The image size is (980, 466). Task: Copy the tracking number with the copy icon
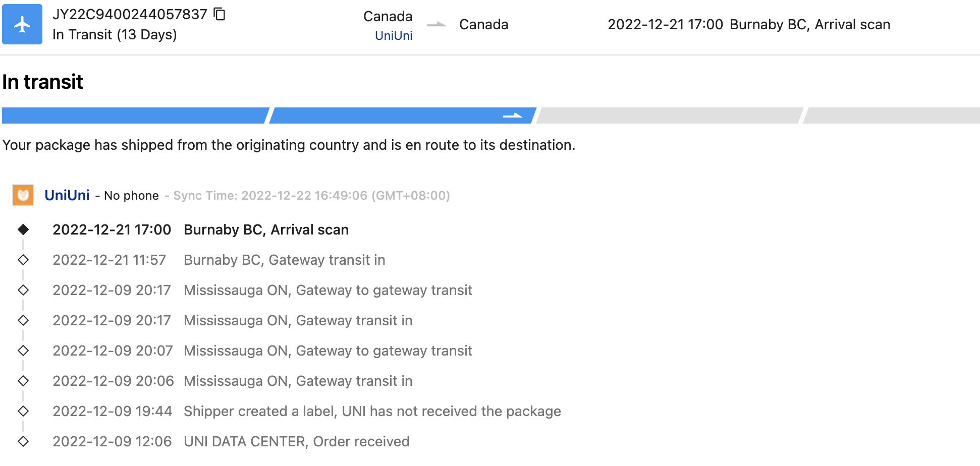[x=220, y=14]
